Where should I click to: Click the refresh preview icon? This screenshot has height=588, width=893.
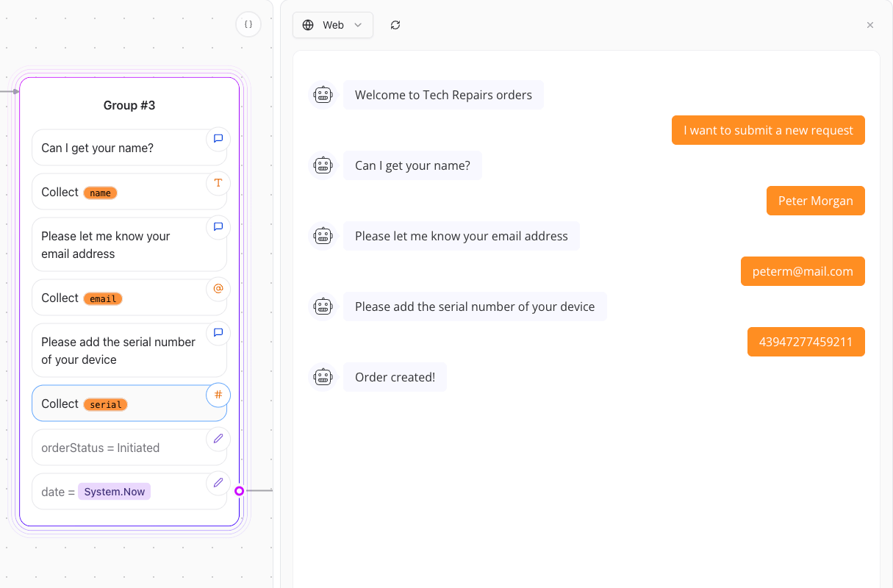395,25
